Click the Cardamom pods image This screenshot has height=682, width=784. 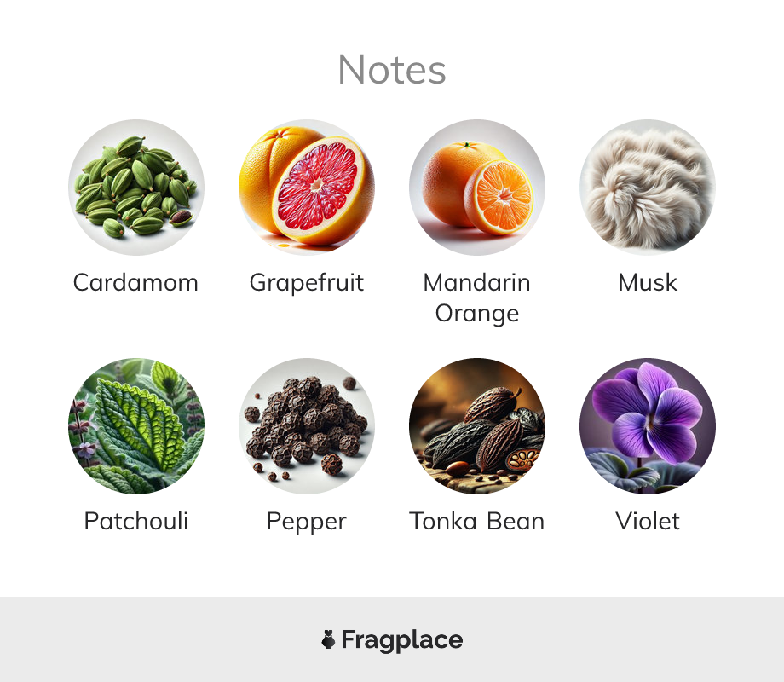pos(136,188)
